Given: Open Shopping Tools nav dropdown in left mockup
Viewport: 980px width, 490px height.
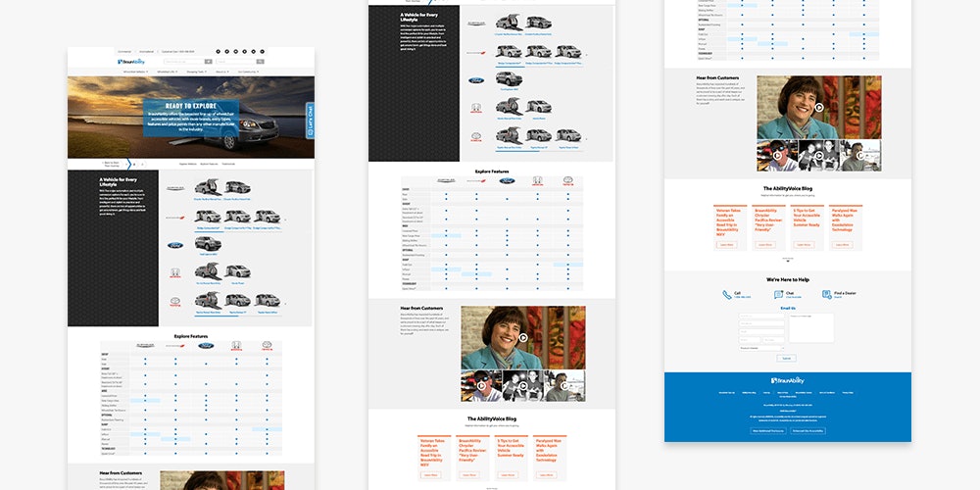Looking at the screenshot, I should click(197, 72).
